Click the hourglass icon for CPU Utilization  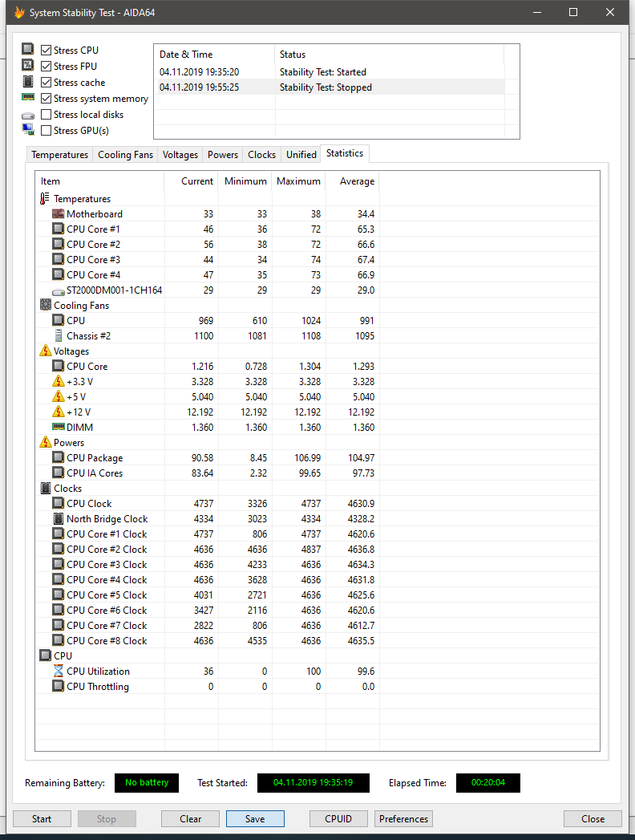pyautogui.click(x=59, y=671)
